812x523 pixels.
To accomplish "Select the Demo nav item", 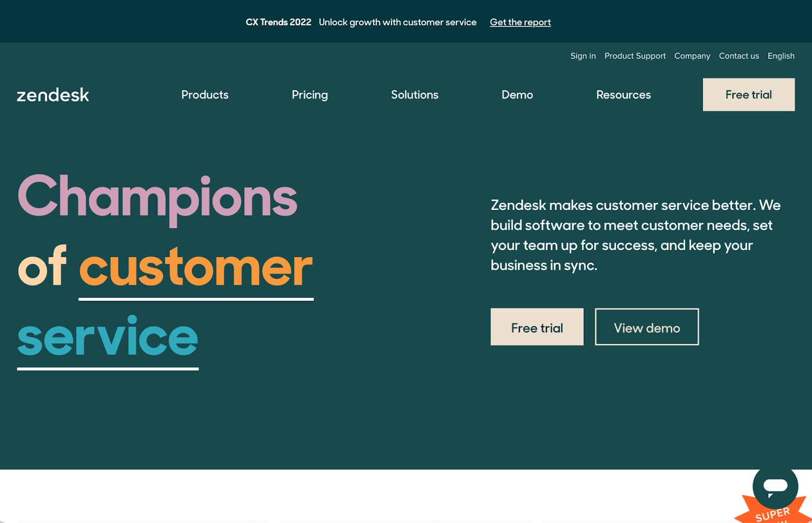I will 517,95.
